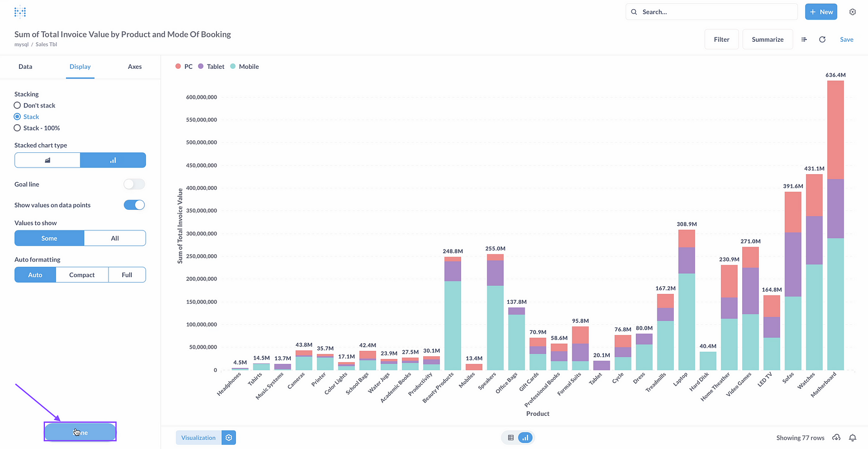Switch to the Data tab
This screenshot has height=449, width=868.
25,67
